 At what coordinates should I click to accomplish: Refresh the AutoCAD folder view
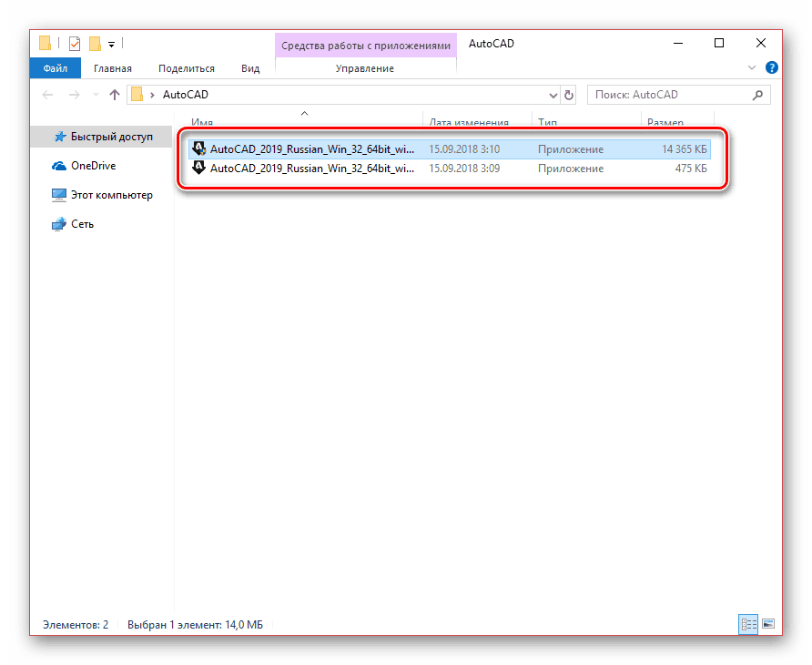point(569,96)
